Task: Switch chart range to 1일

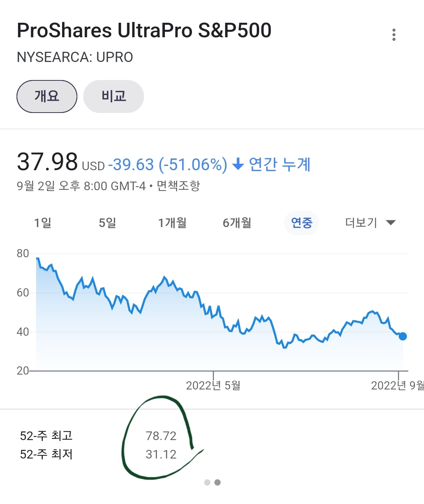Action: click(x=43, y=223)
